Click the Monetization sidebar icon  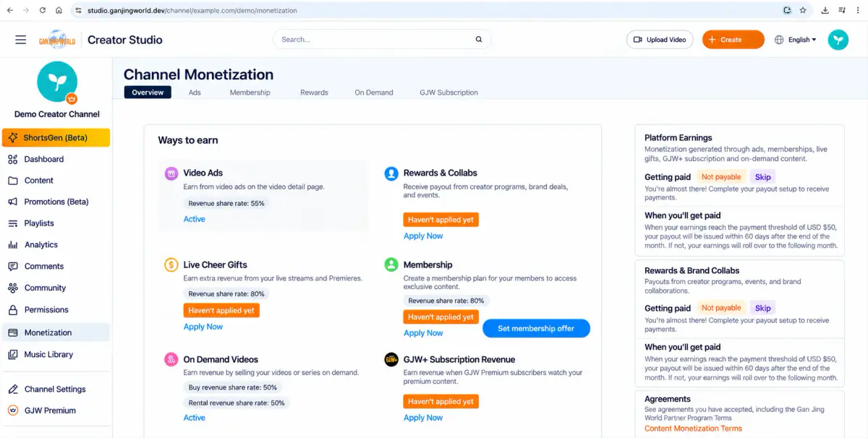coord(13,332)
